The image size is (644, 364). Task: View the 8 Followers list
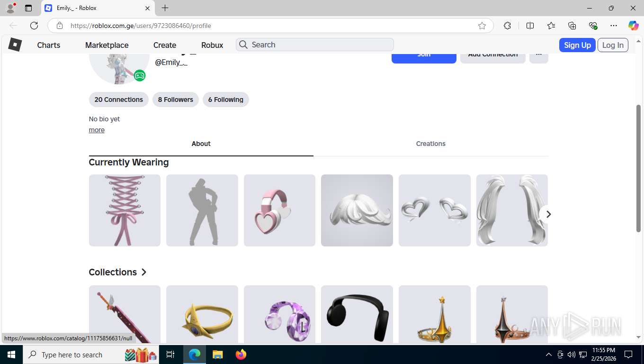tap(176, 100)
